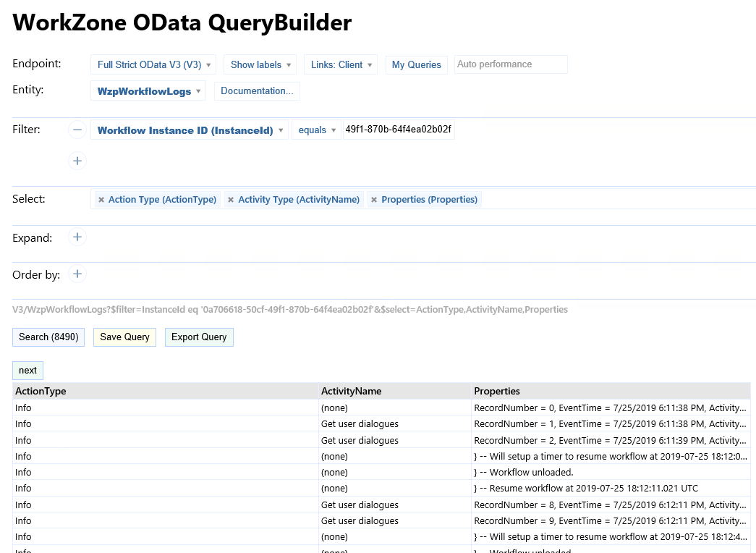Click the Export Query button

click(x=199, y=337)
